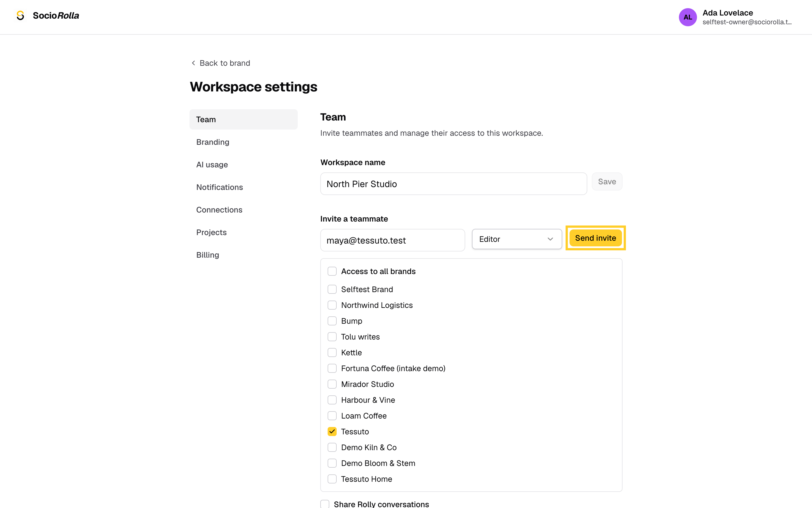Select the Tolu writes checkbox
Image resolution: width=812 pixels, height=508 pixels.
coord(332,337)
